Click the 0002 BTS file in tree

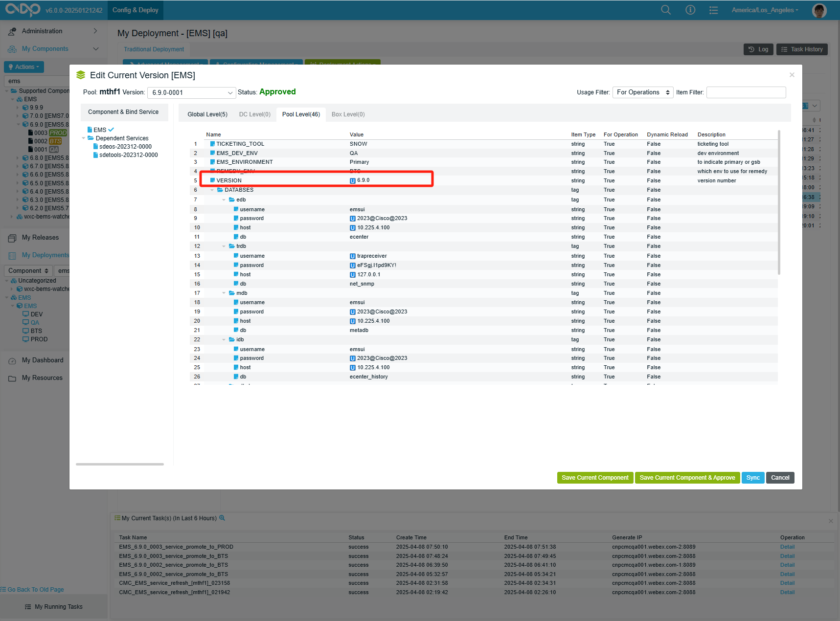(45, 141)
